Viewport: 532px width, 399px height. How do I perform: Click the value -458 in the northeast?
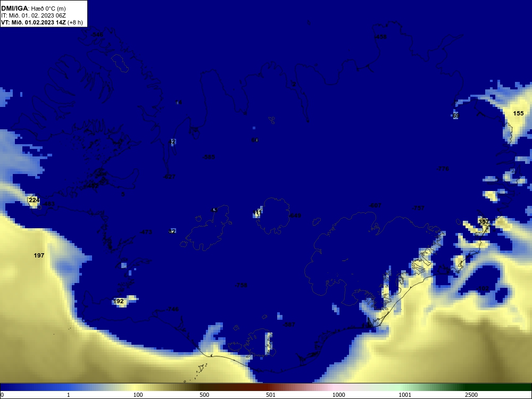tap(381, 37)
